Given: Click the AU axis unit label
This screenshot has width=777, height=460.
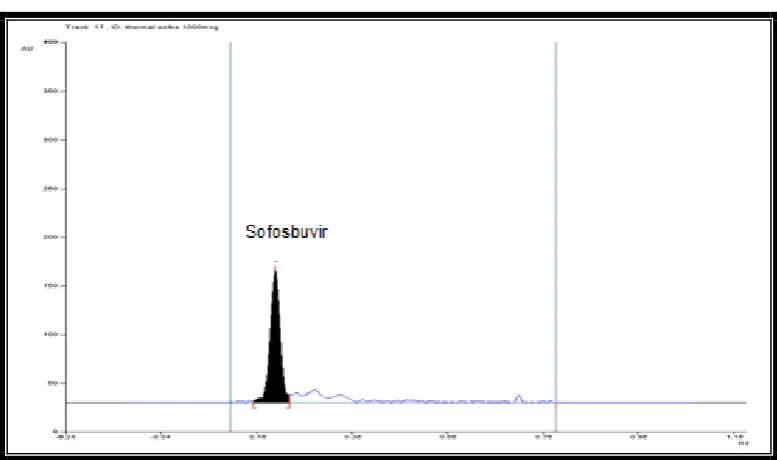Looking at the screenshot, I should (27, 49).
